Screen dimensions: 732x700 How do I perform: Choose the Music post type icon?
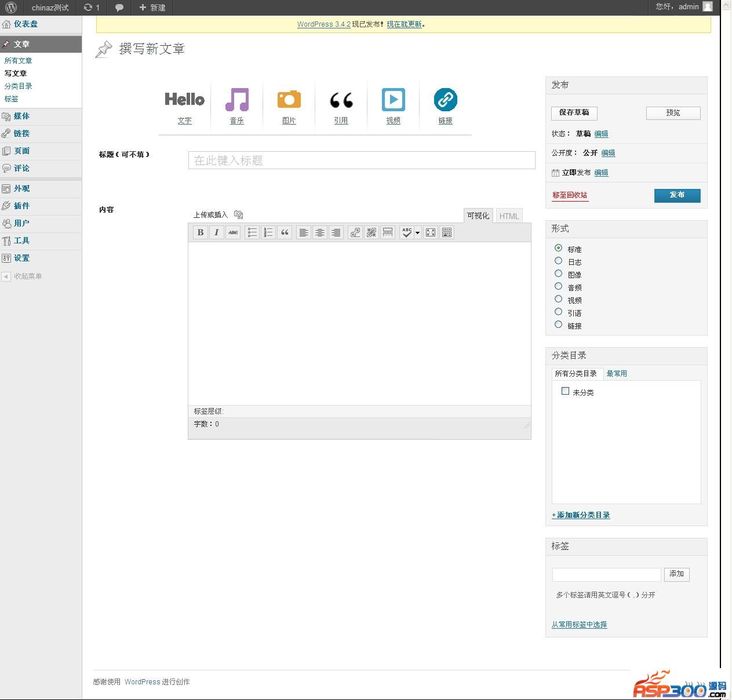236,100
